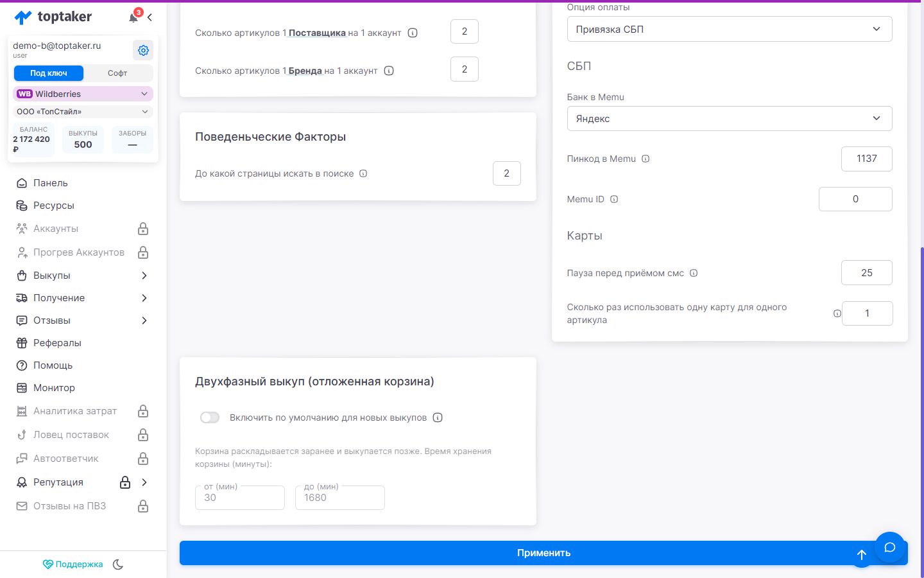The image size is (924, 578).
Task: Open the Поддержка link
Action: click(x=73, y=565)
